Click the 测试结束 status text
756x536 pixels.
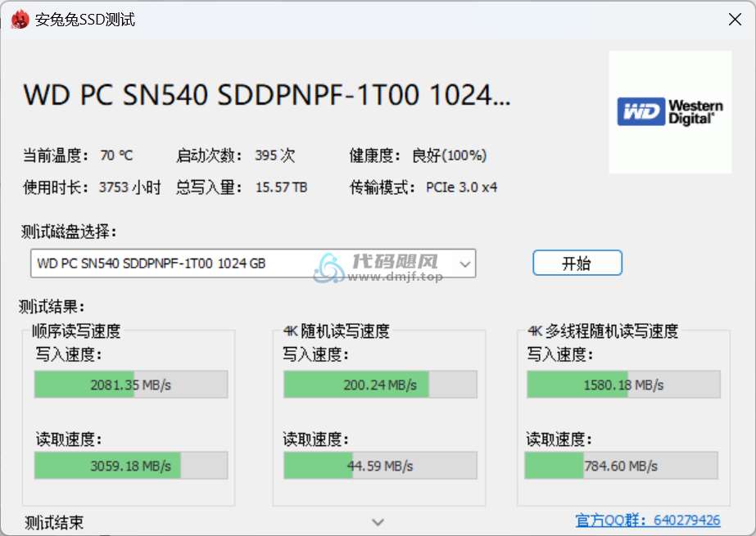(54, 522)
